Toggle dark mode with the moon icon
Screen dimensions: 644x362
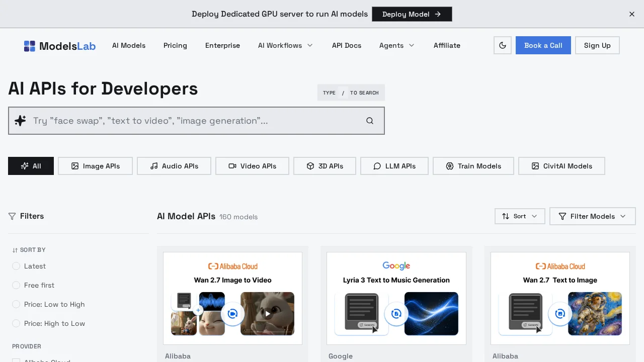[502, 45]
